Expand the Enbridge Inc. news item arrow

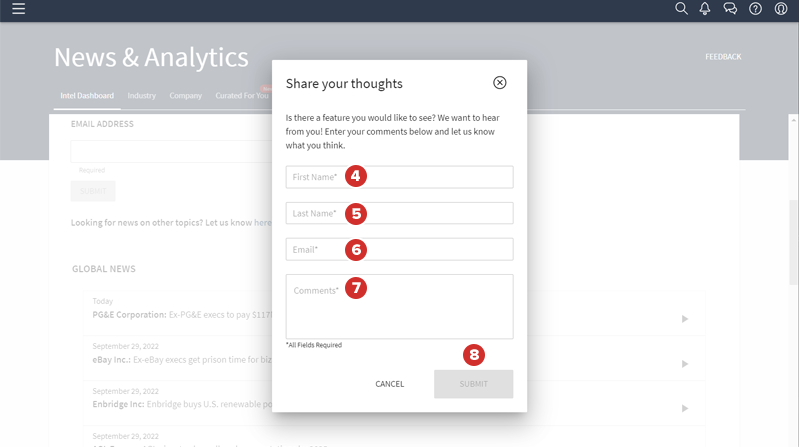[685, 408]
